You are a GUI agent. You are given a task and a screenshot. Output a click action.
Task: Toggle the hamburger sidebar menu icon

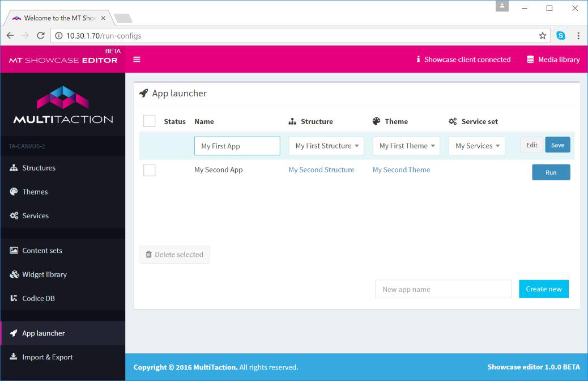coord(137,60)
